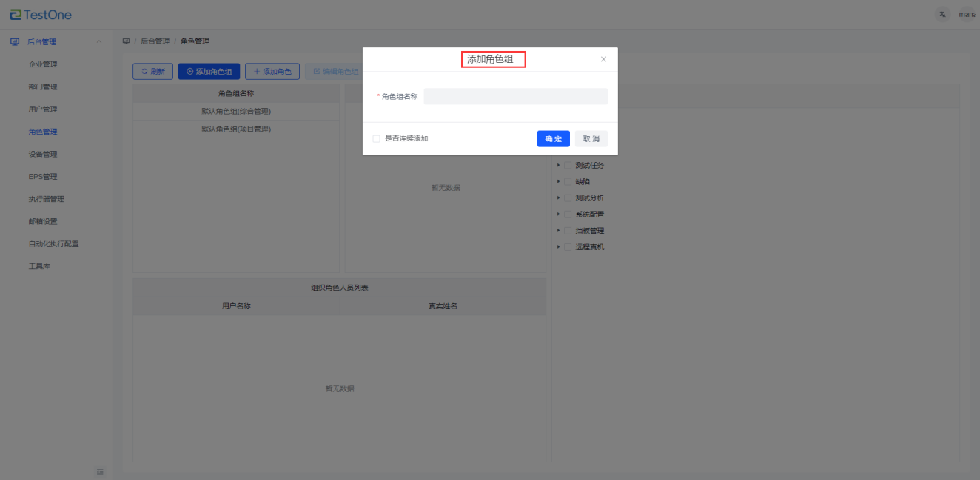Expand the 挡板管理 tree node arrow
Image resolution: width=980 pixels, height=480 pixels.
558,230
